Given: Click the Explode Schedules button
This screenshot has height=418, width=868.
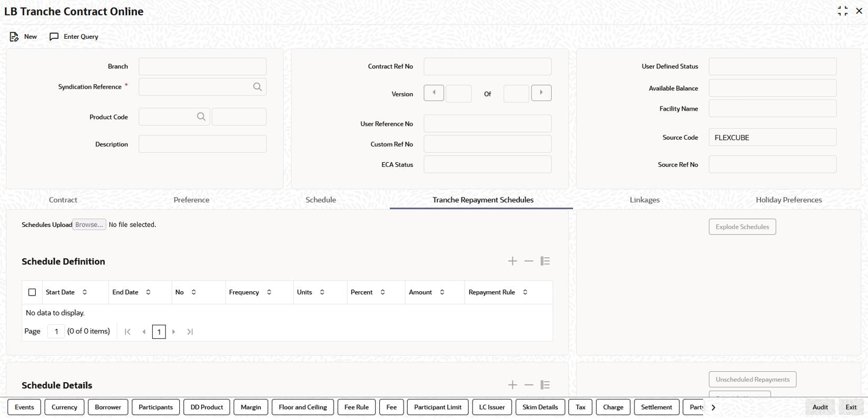Looking at the screenshot, I should tap(742, 226).
